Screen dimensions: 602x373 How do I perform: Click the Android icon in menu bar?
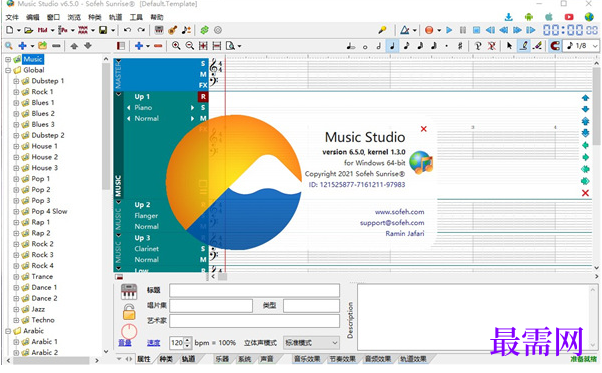coord(529,17)
